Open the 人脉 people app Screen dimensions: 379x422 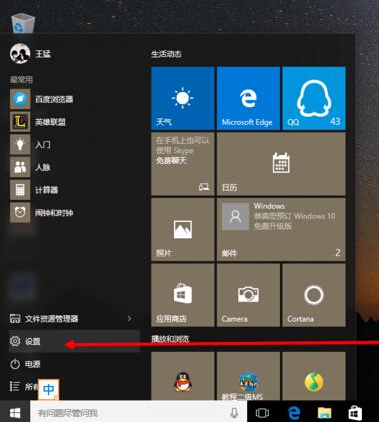[x=30, y=167]
